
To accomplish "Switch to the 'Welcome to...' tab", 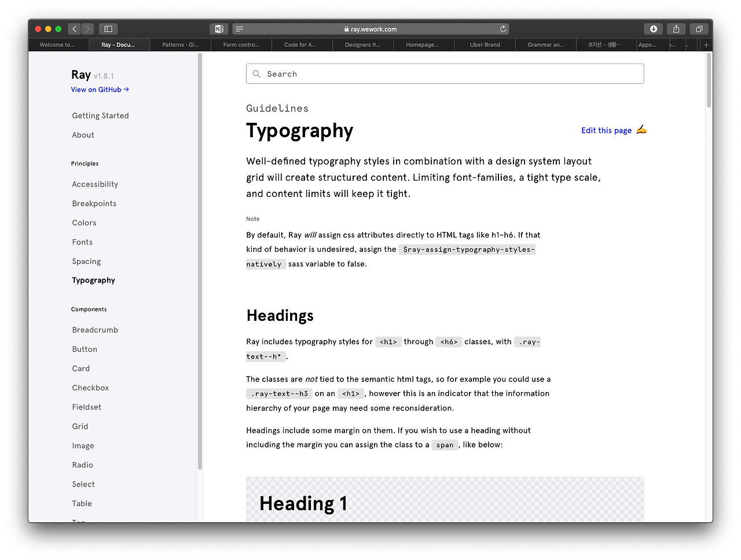I will (57, 45).
